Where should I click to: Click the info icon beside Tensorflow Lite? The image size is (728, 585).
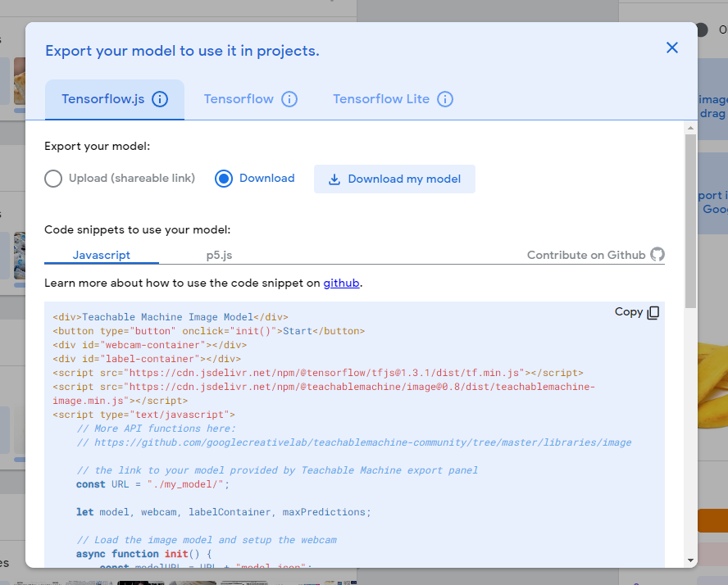445,99
